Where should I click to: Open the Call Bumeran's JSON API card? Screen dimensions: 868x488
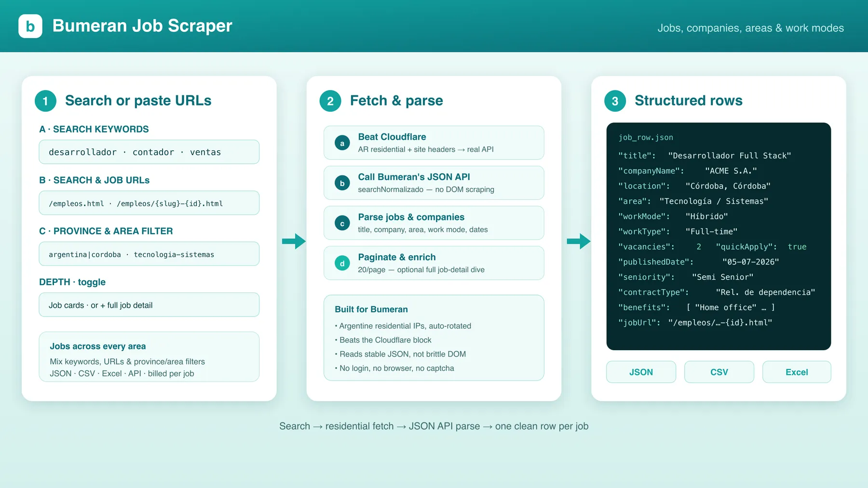pyautogui.click(x=434, y=183)
